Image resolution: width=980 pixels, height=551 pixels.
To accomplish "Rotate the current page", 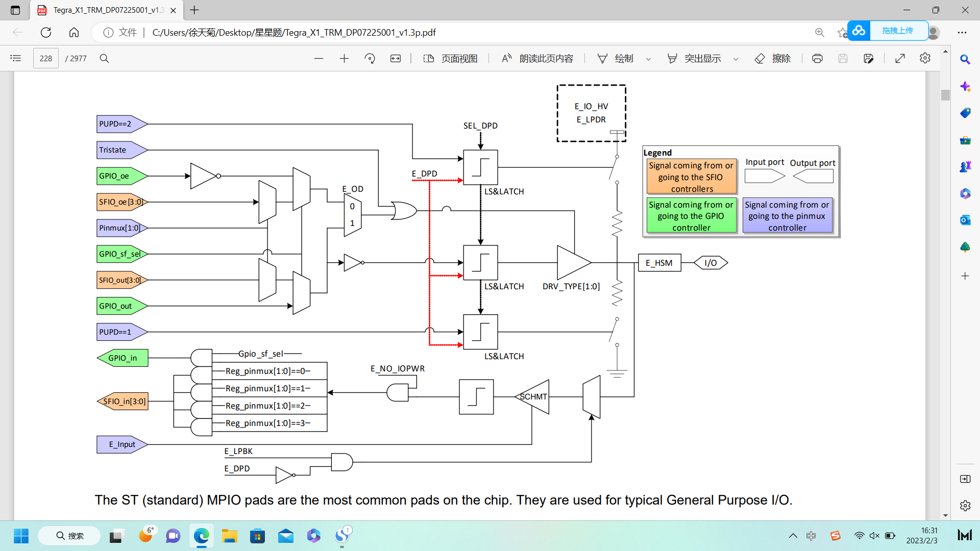I will 370,58.
